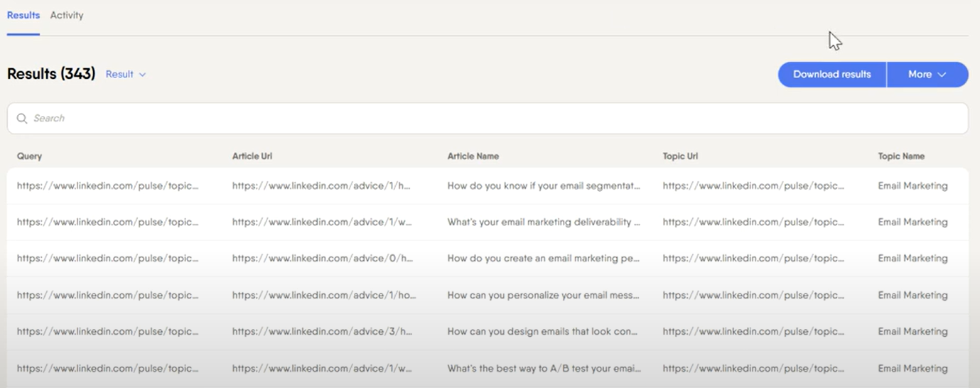The width and height of the screenshot is (980, 388).
Task: Open Topic Url in personalize email row
Action: pos(754,295)
